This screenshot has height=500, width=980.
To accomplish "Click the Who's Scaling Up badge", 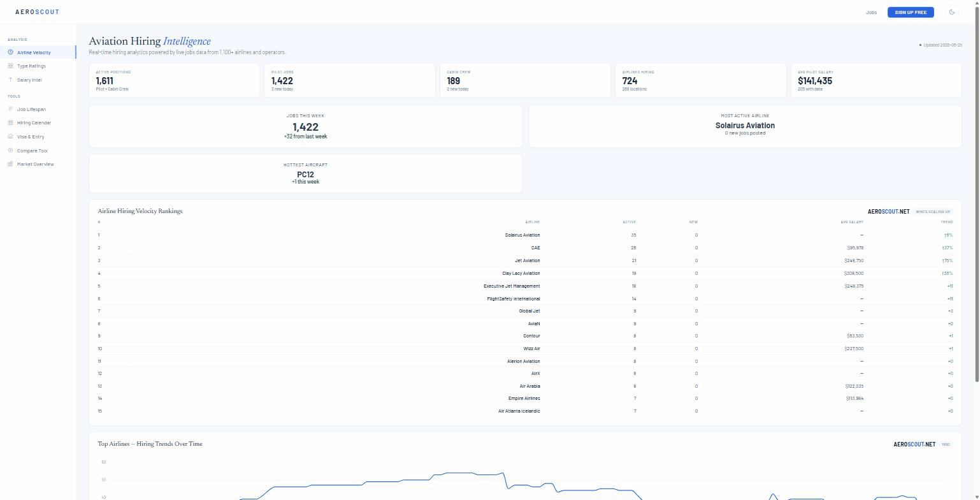I will coord(933,212).
